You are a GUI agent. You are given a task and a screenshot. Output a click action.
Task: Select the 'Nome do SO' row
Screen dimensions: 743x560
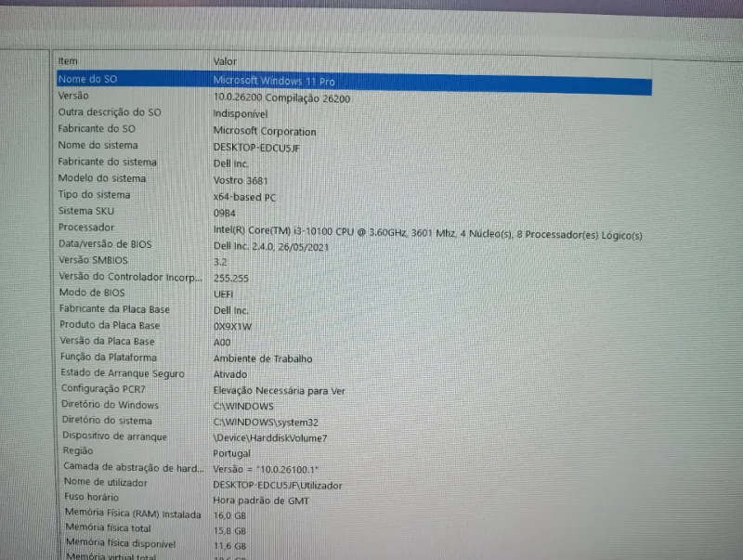coord(355,82)
